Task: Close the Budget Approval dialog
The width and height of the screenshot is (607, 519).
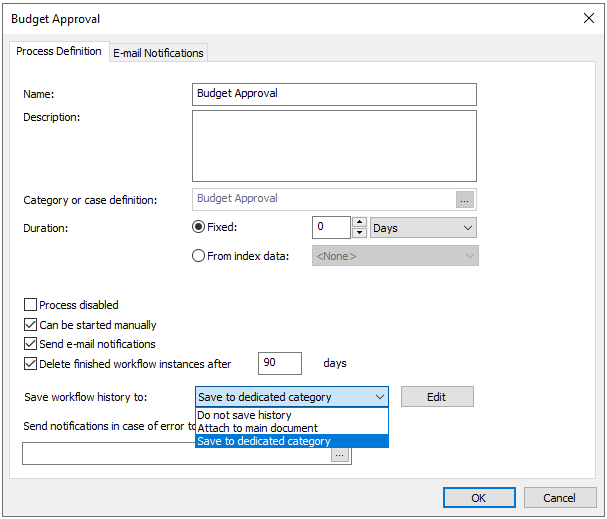Action: [x=588, y=18]
